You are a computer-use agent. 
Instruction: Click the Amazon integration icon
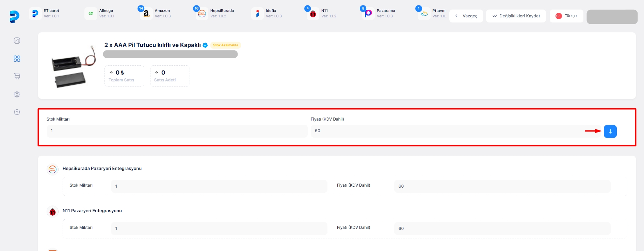coord(146,14)
